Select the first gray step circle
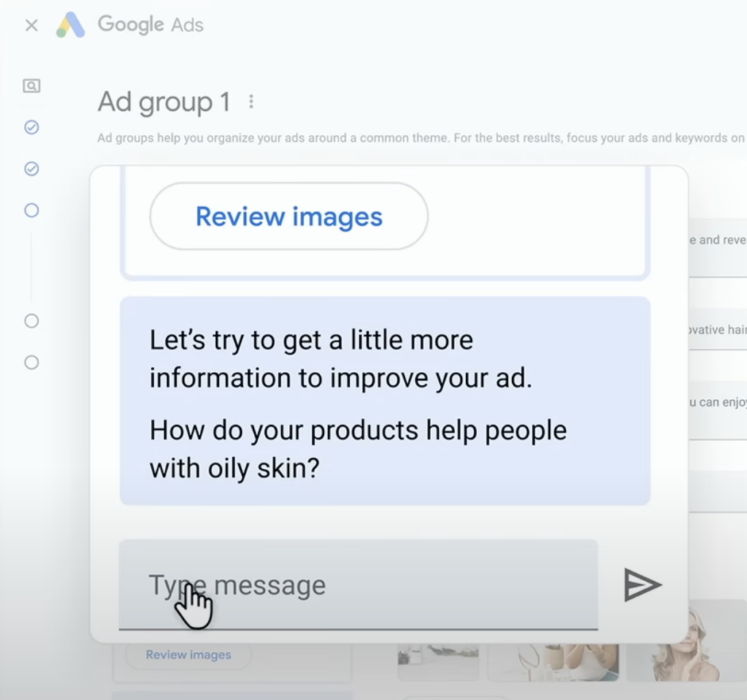Screen dimensions: 747x700 point(31,321)
